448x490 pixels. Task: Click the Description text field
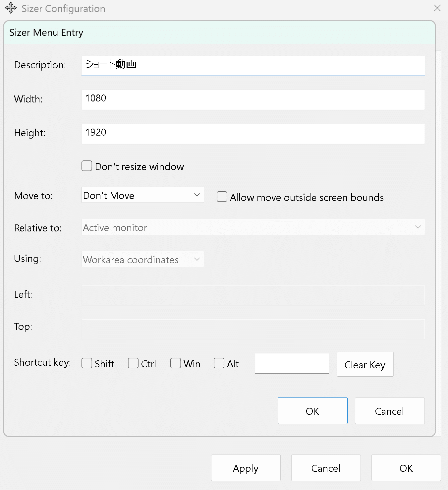253,65
